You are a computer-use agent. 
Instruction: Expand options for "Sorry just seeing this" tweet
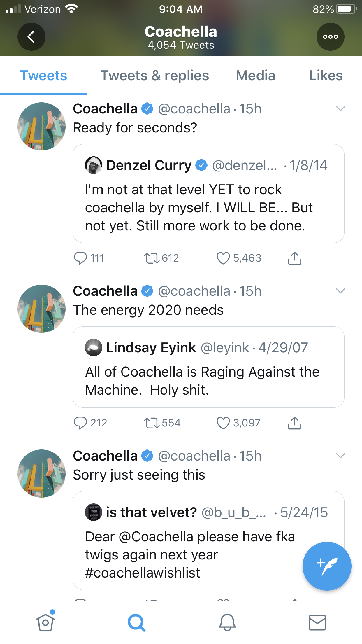coord(340,456)
